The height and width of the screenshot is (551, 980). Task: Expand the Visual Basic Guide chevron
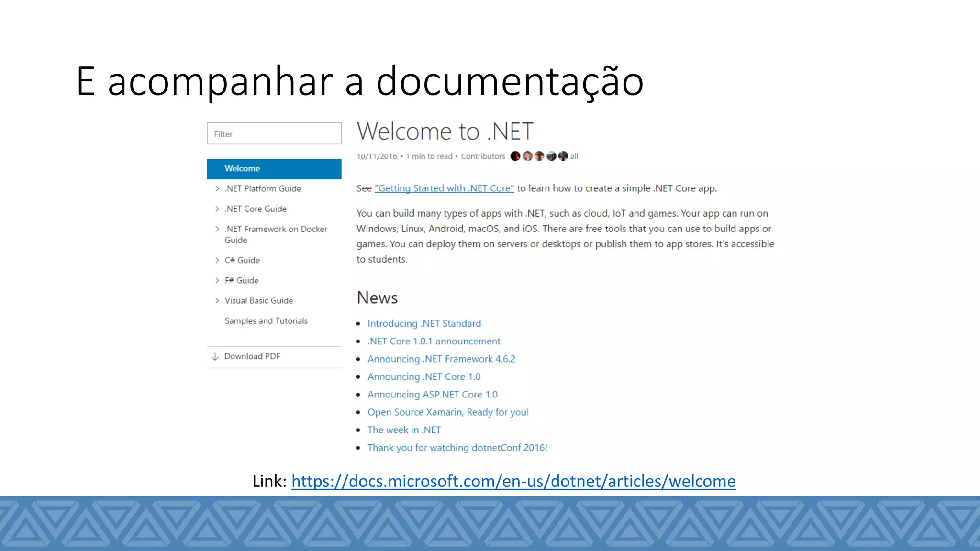[x=217, y=300]
